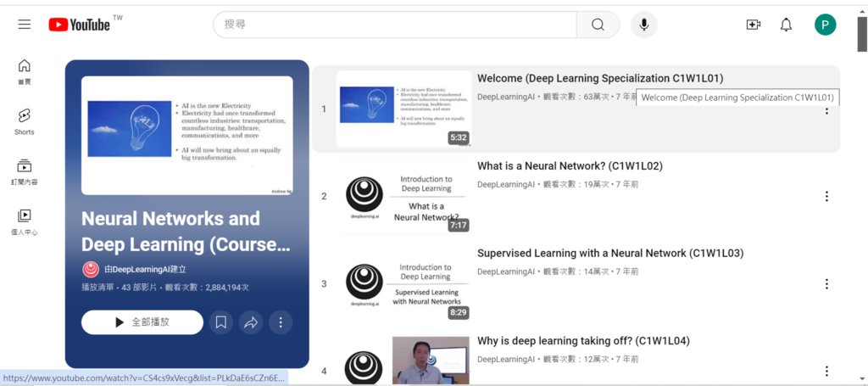The image size is (868, 386).
Task: Open Subscriptions in sidebar
Action: click(x=25, y=171)
